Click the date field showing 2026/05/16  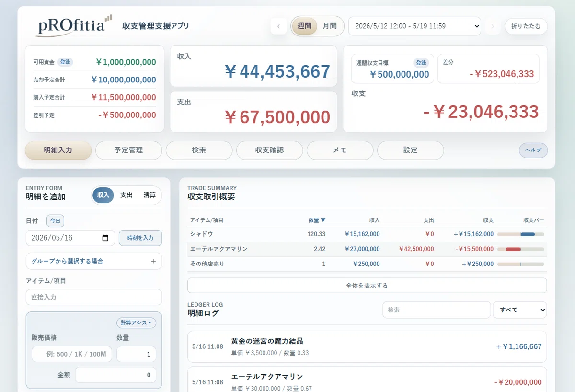tap(70, 238)
